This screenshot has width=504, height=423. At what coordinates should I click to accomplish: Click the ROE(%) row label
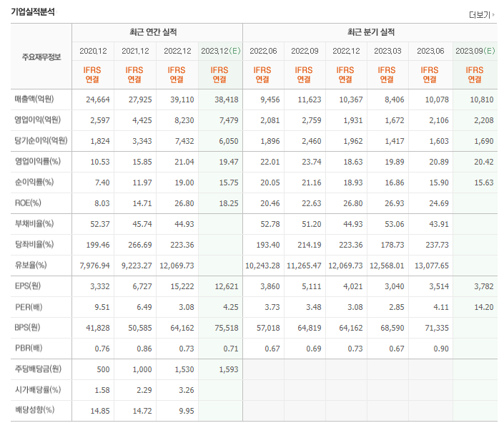pyautogui.click(x=28, y=203)
